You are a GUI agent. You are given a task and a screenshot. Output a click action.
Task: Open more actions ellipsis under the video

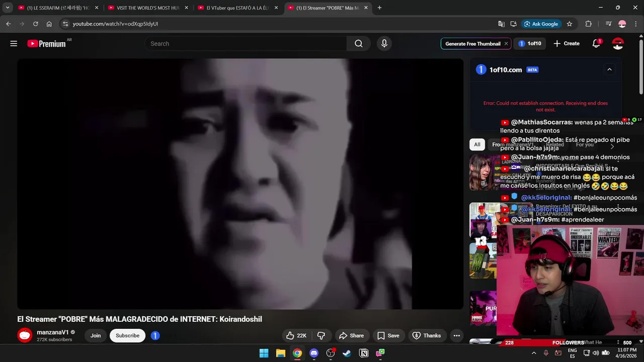[x=456, y=336]
